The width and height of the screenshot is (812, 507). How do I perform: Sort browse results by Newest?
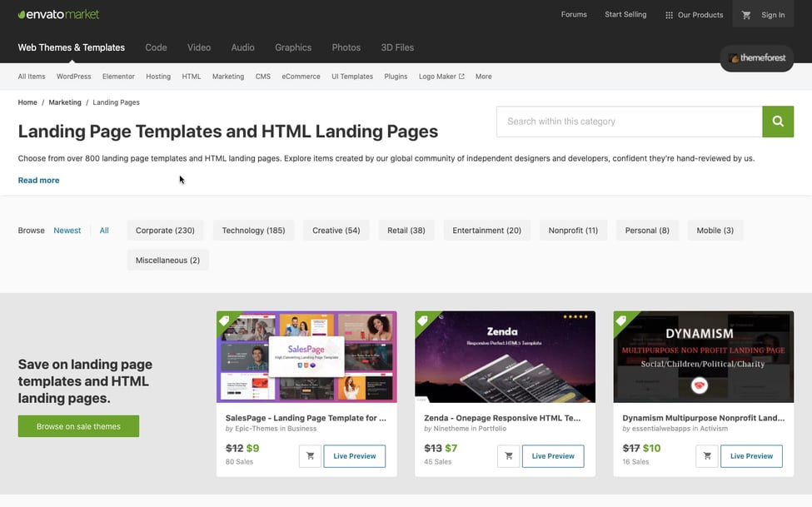click(x=67, y=231)
